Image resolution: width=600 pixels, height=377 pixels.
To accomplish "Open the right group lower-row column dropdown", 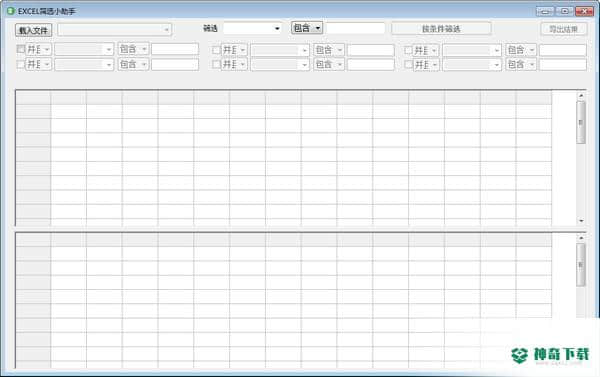I will coord(472,65).
